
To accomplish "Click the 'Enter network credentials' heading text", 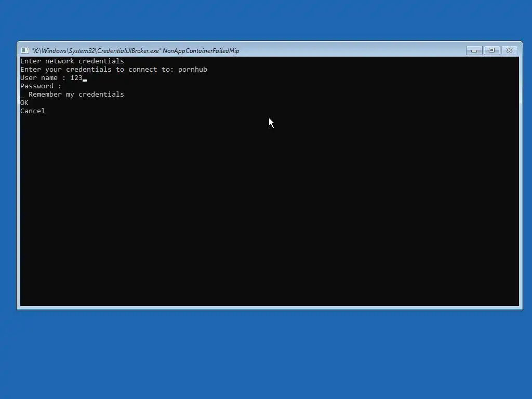I will point(72,61).
